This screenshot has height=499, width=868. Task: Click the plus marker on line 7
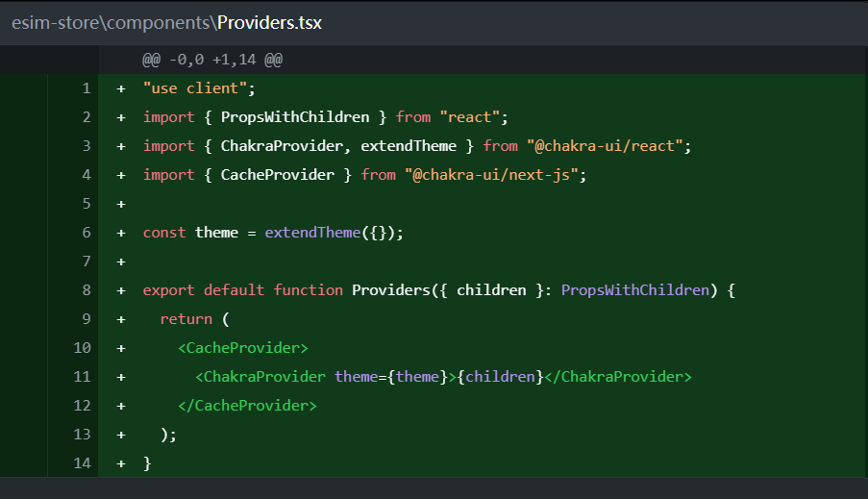(121, 262)
